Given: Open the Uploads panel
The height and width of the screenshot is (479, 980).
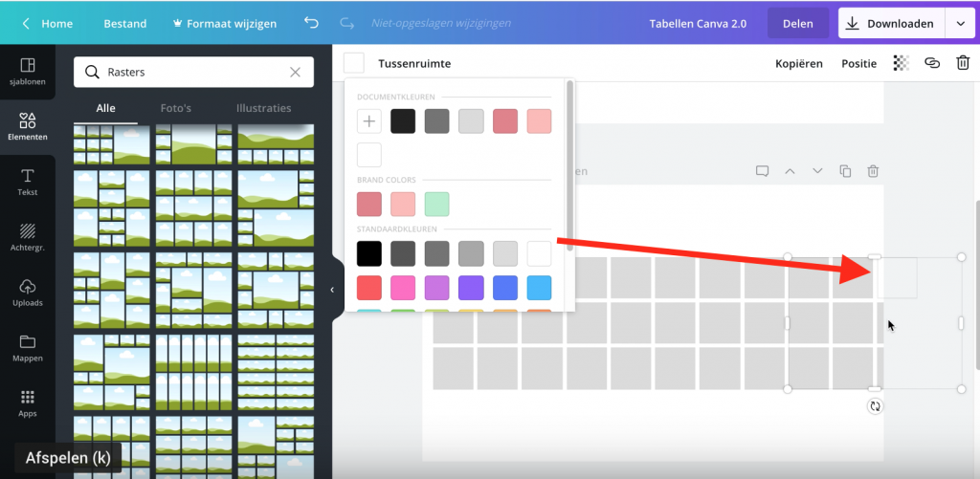Looking at the screenshot, I should click(27, 293).
